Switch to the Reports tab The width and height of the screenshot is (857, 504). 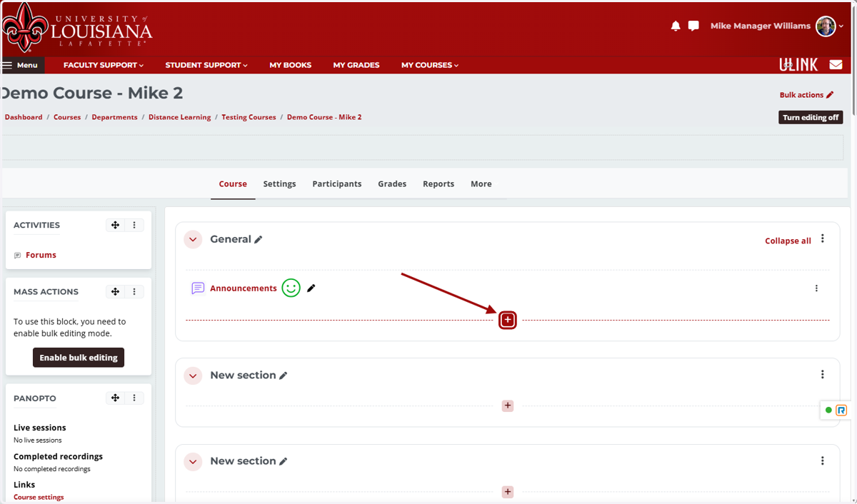(x=438, y=183)
